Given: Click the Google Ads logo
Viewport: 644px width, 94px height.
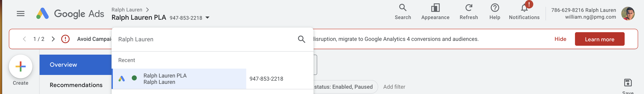Looking at the screenshot, I should click(x=70, y=14).
